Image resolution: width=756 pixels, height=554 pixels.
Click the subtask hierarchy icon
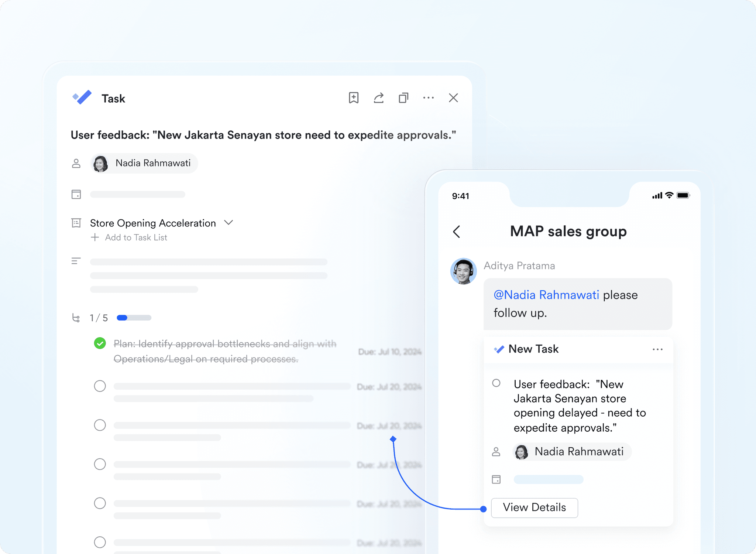click(76, 318)
